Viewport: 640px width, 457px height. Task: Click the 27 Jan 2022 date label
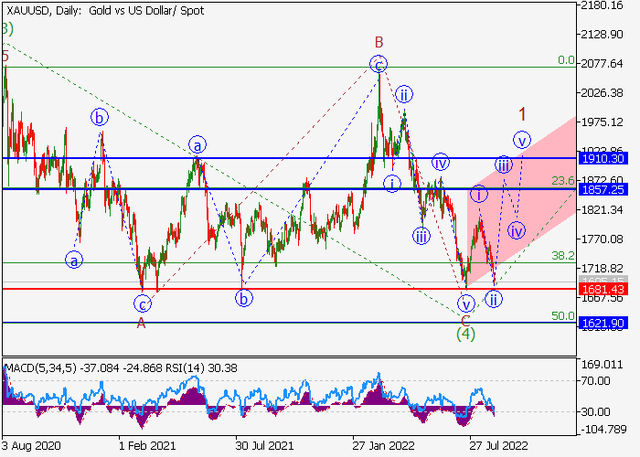click(383, 446)
